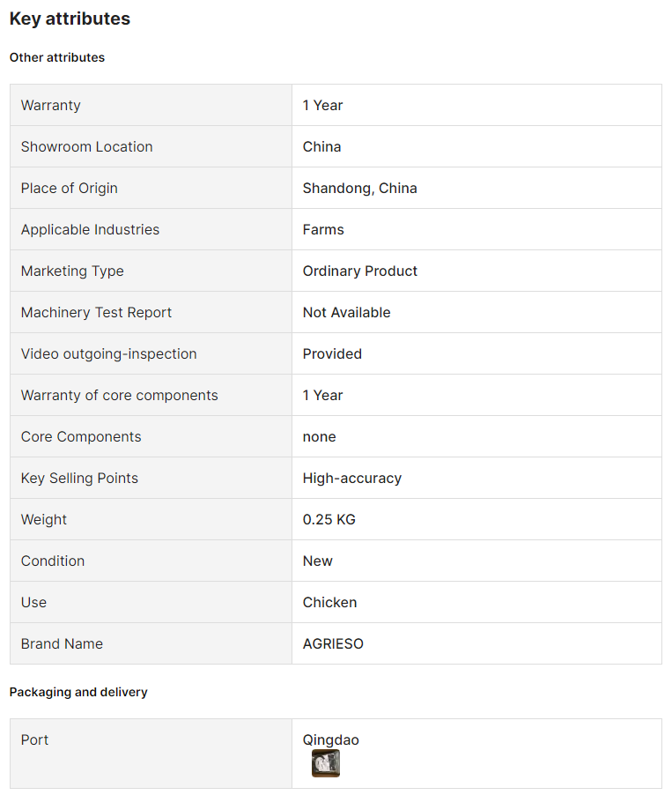
Task: Select the Showroom Location label
Action: point(86,146)
